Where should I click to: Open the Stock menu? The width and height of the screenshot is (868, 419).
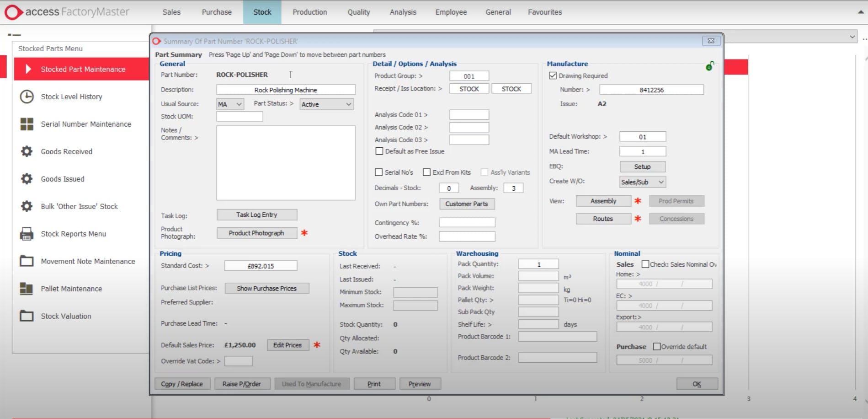coord(262,12)
